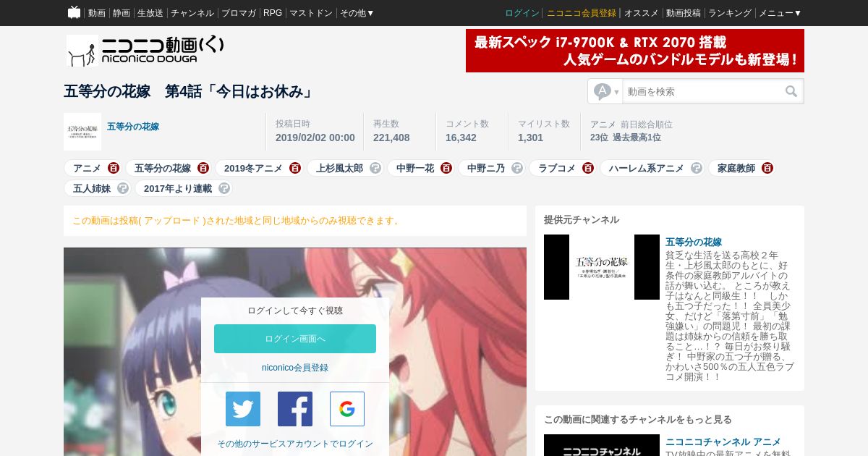Image resolution: width=868 pixels, height=456 pixels.
Task: Open the 五等分の花嫁 channel thumbnail beside the title
Action: (82, 132)
